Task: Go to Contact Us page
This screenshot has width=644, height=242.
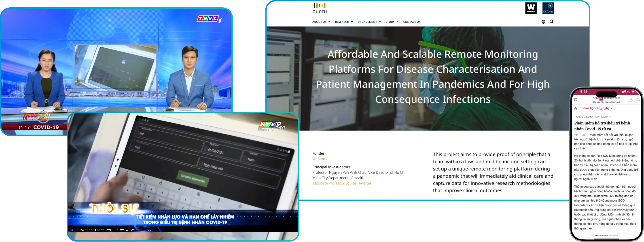Action: (x=411, y=22)
